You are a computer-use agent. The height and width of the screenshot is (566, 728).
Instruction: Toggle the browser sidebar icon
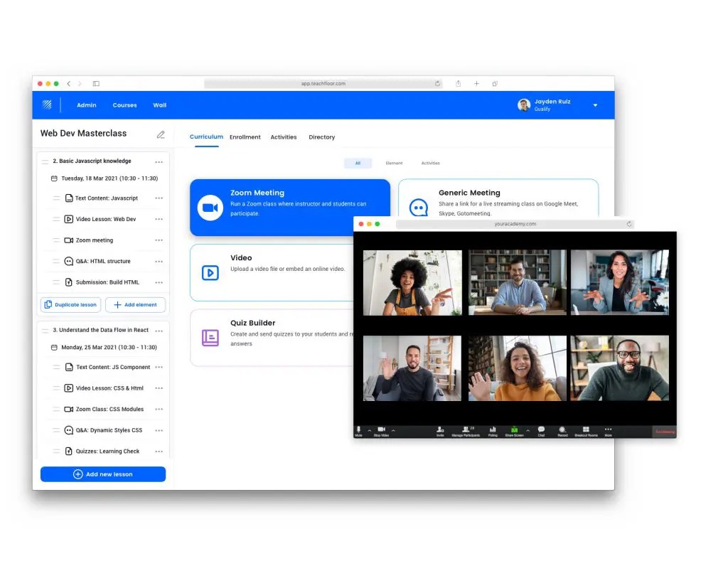[96, 84]
